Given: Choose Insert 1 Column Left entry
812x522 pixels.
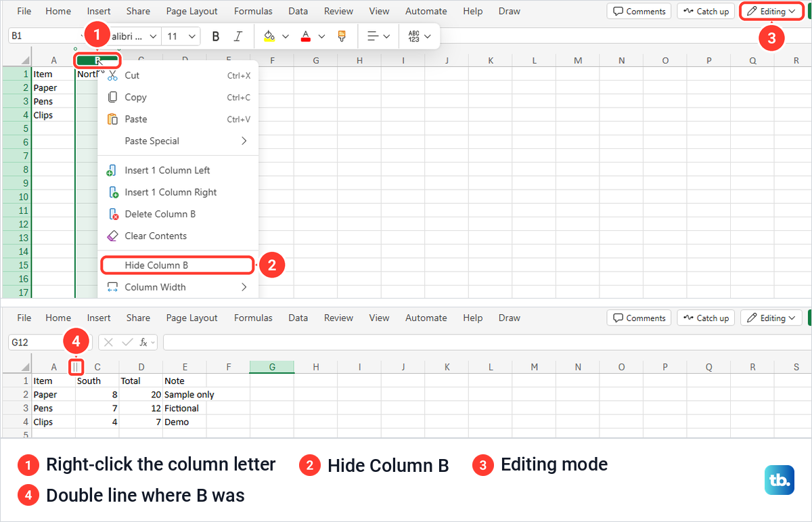Looking at the screenshot, I should (178, 171).
